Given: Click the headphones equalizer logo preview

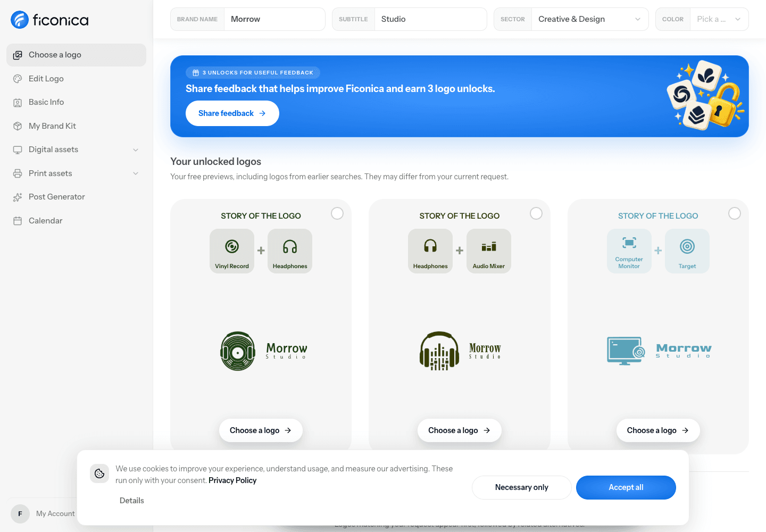Looking at the screenshot, I should pos(461,351).
